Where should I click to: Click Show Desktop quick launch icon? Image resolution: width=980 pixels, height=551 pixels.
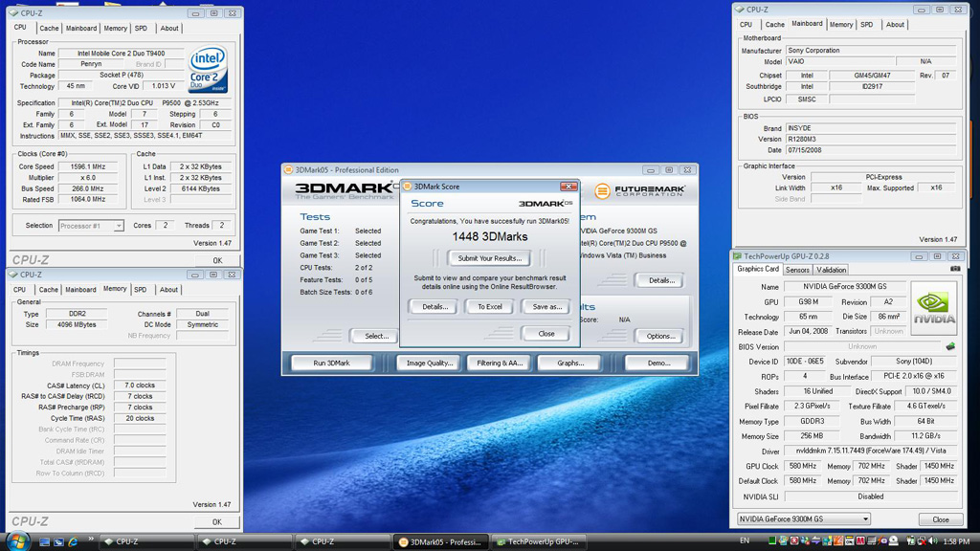44,541
